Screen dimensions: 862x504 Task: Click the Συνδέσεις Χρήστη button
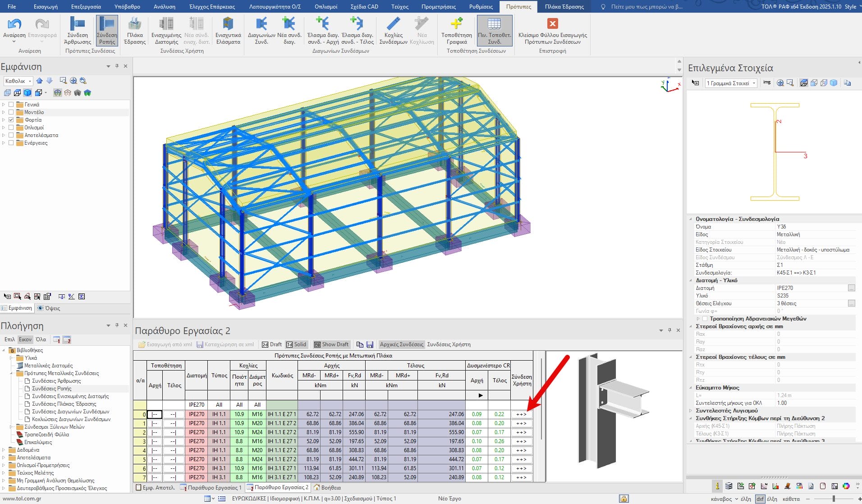(x=449, y=344)
